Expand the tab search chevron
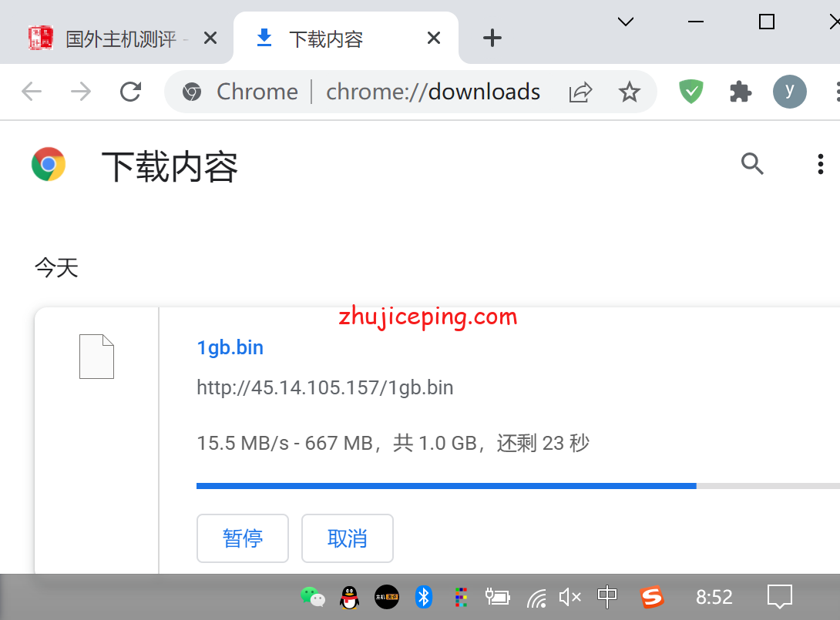 [x=626, y=22]
